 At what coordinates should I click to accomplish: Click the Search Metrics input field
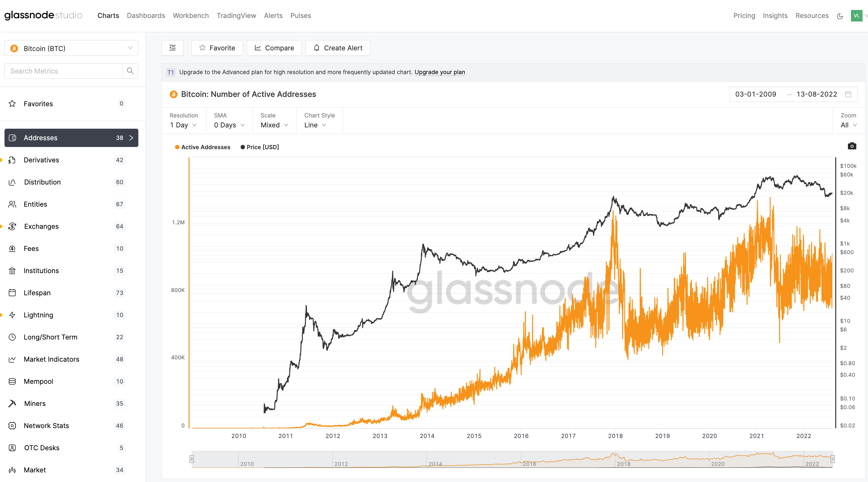click(63, 71)
